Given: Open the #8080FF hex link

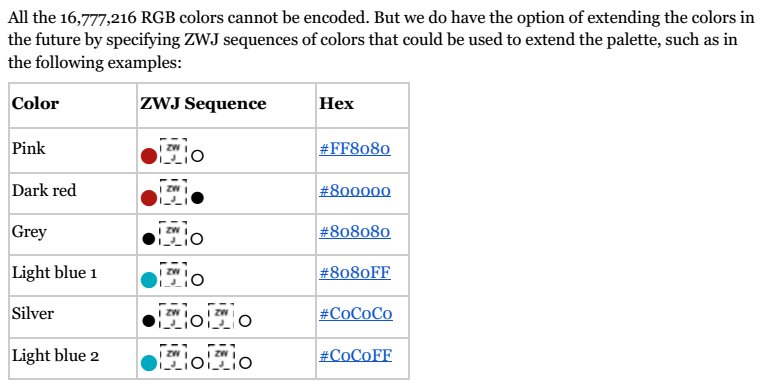Looking at the screenshot, I should pyautogui.click(x=355, y=272).
